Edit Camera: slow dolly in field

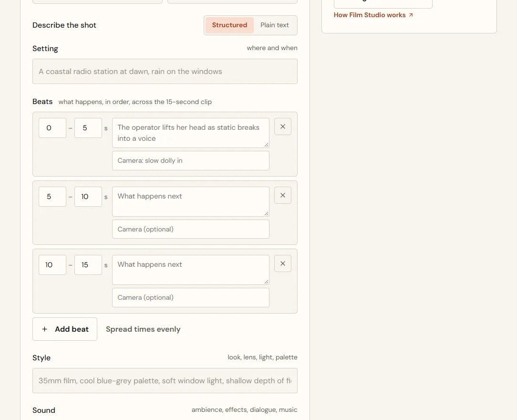coord(191,161)
